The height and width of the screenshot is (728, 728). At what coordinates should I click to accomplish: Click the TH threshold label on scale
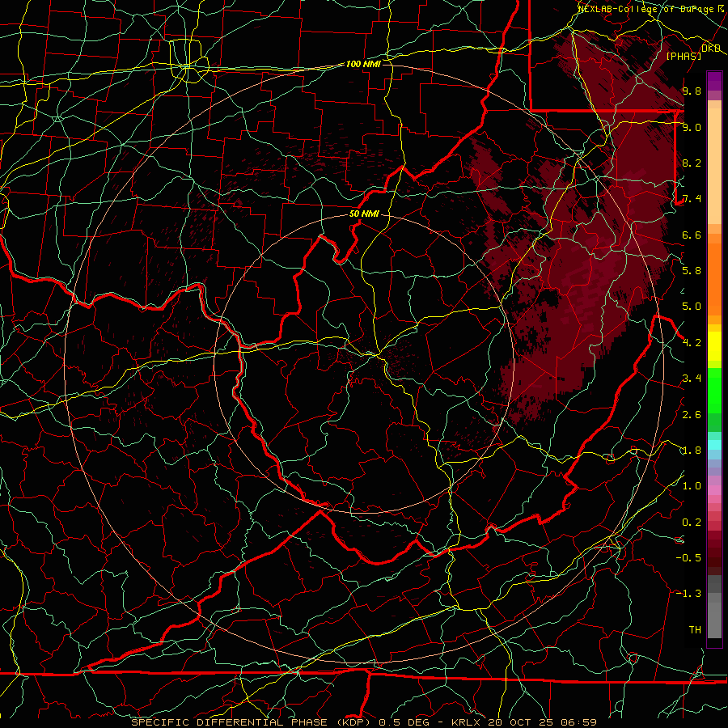point(695,629)
